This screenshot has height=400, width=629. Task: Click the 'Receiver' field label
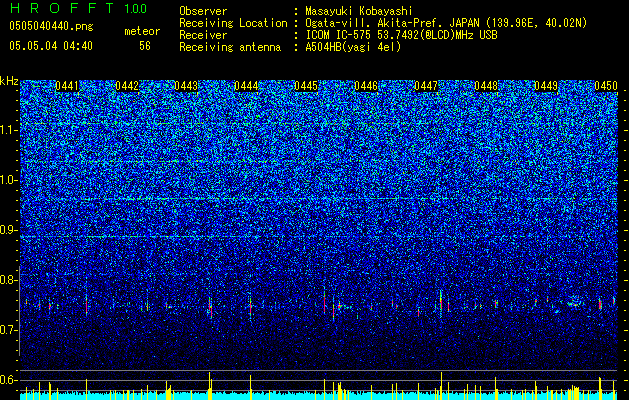(x=203, y=35)
